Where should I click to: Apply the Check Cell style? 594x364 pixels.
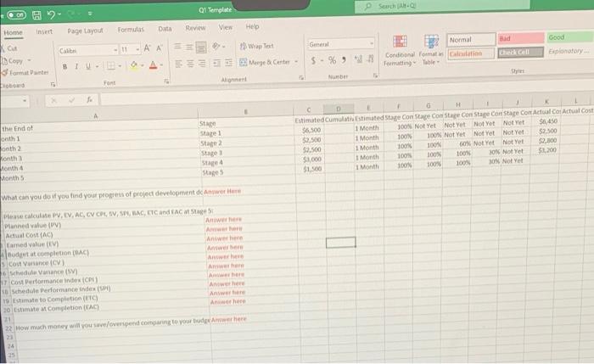[x=521, y=53]
